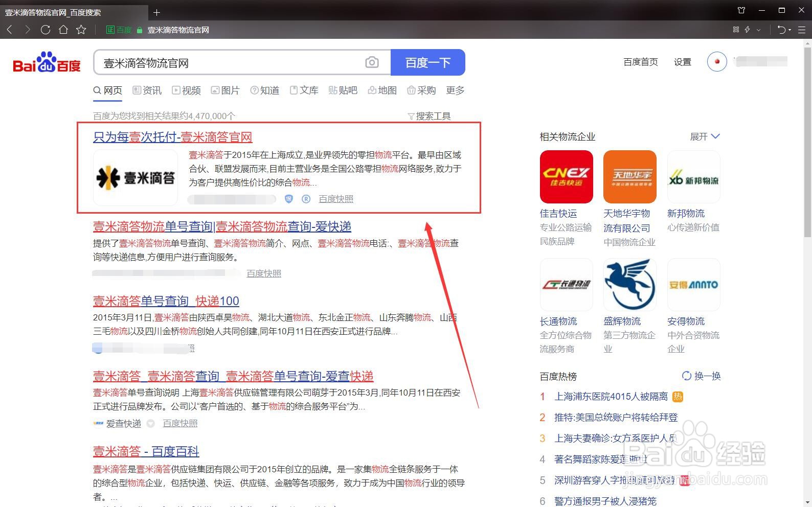Open the browser tab list dropdown arrow
This screenshot has width=812, height=507.
[758, 30]
